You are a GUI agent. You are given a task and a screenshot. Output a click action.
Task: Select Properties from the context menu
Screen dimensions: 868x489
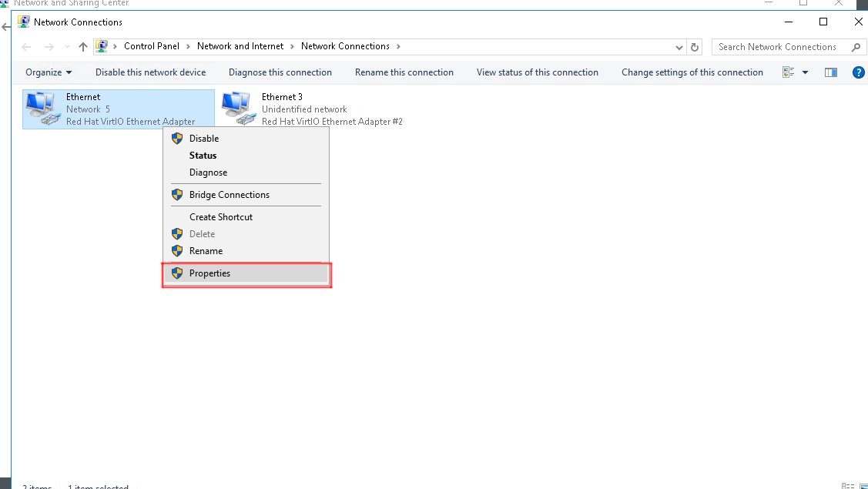[x=209, y=273]
